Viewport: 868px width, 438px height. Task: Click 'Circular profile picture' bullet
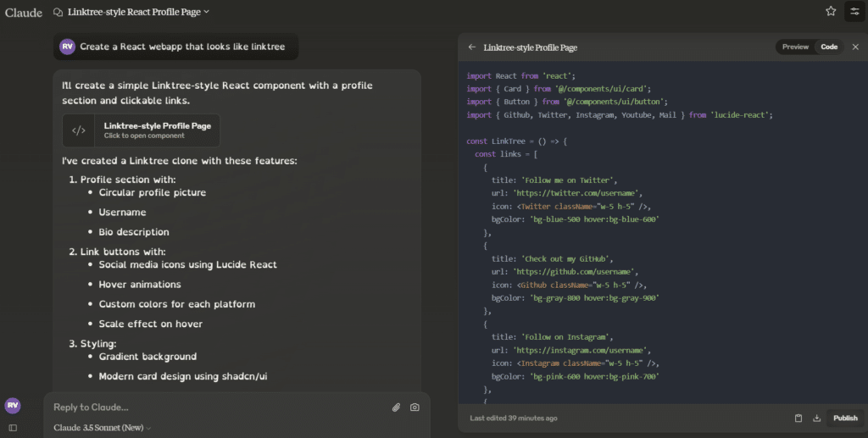point(153,192)
